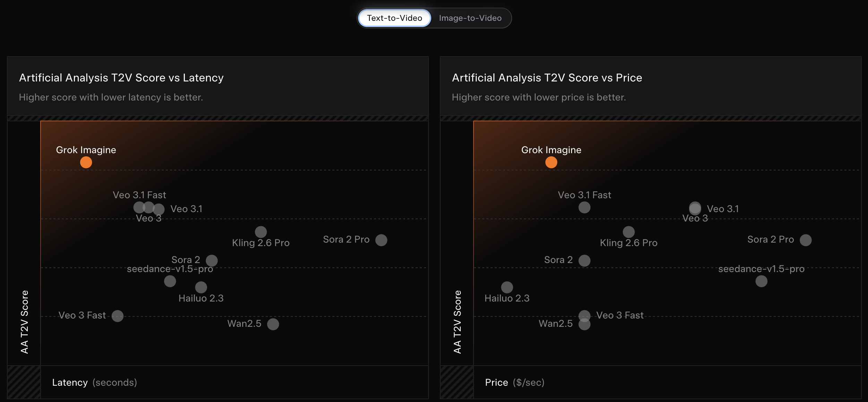This screenshot has width=868, height=402.
Task: Select Sora 2 Pro point in Price chart
Action: tap(806, 240)
